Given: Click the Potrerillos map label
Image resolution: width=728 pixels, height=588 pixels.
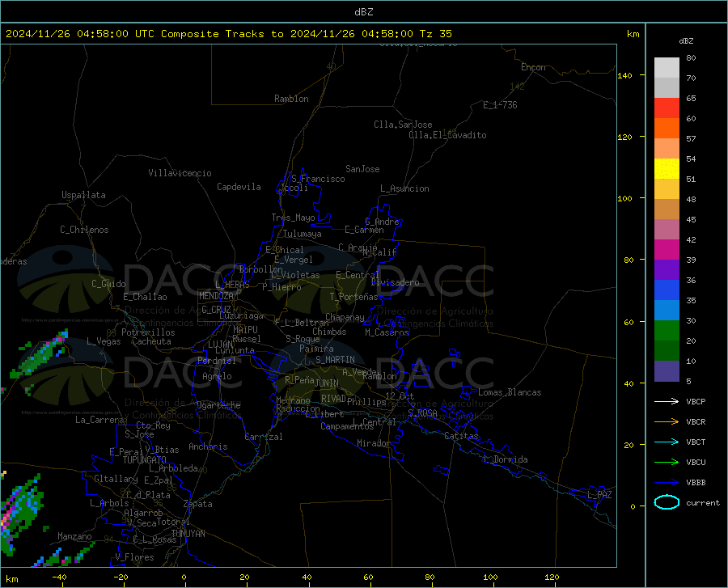Looking at the screenshot, I should (x=148, y=332).
